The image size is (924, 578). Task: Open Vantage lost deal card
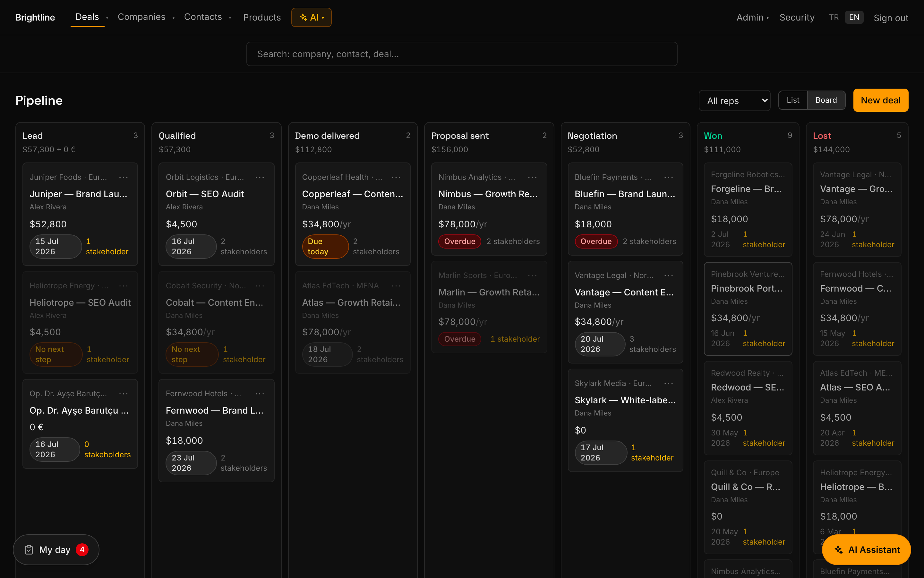pyautogui.click(x=857, y=209)
